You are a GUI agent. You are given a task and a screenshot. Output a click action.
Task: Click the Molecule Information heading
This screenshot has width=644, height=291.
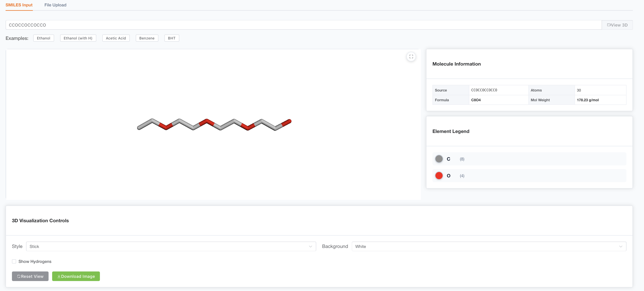[x=457, y=64]
